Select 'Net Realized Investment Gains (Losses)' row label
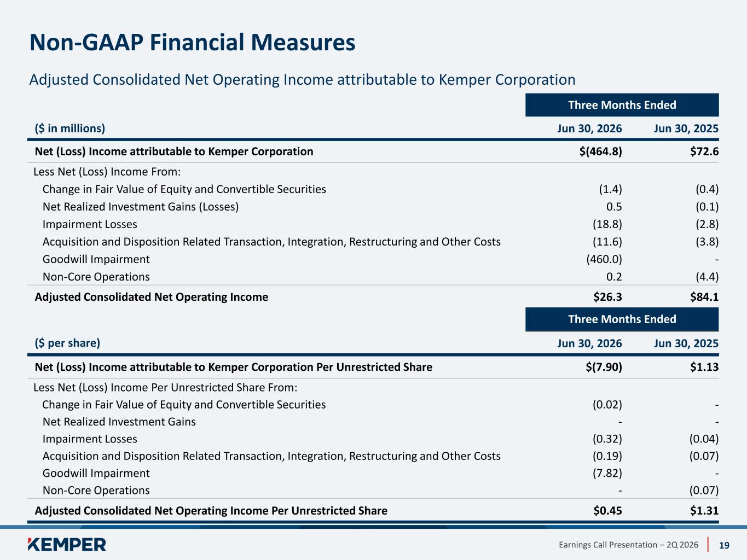This screenshot has height=560, width=747. tap(141, 207)
